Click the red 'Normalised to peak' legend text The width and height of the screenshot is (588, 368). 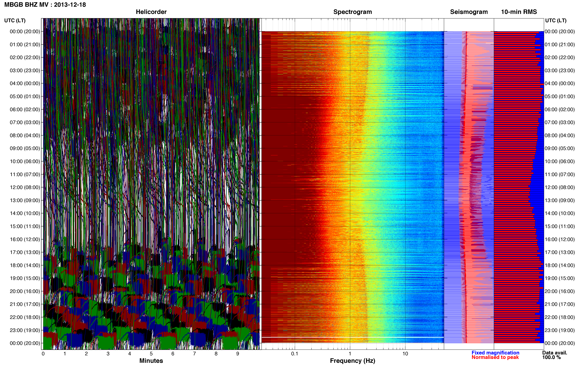coord(495,357)
